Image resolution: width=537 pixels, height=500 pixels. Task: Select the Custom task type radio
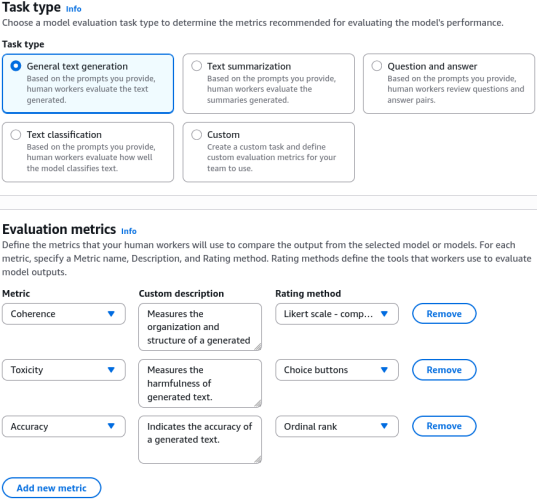point(196,135)
